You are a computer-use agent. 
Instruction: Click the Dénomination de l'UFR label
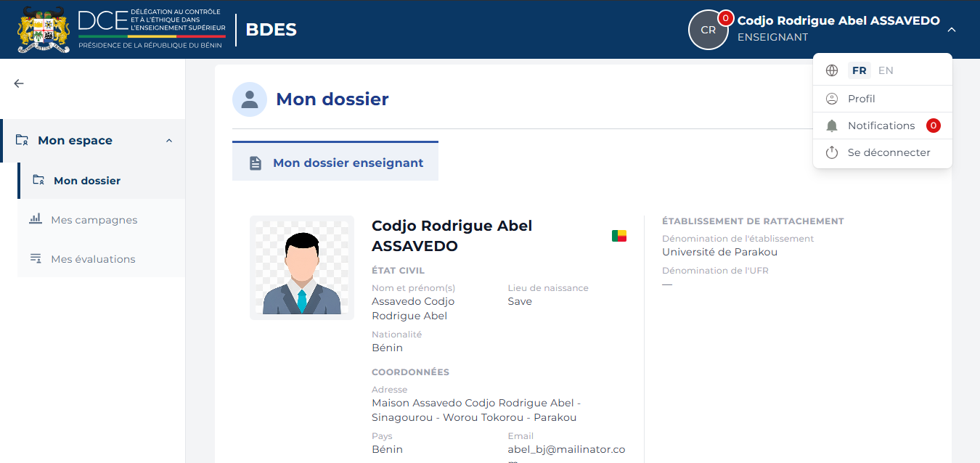715,271
